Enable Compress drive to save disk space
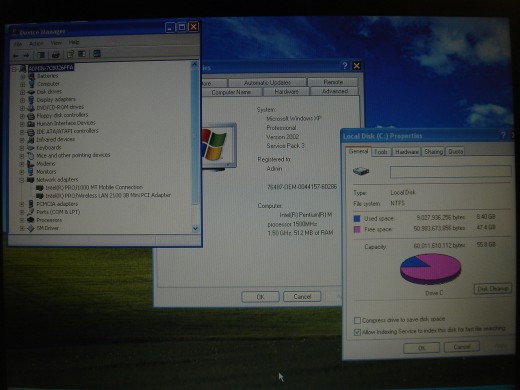The image size is (520, 390). coord(357,320)
